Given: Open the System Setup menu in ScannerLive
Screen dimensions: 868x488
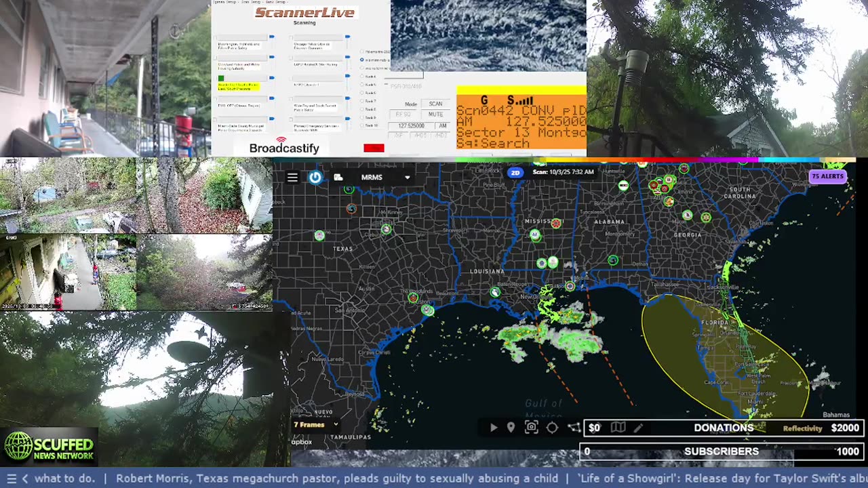Looking at the screenshot, I should click(x=223, y=2).
